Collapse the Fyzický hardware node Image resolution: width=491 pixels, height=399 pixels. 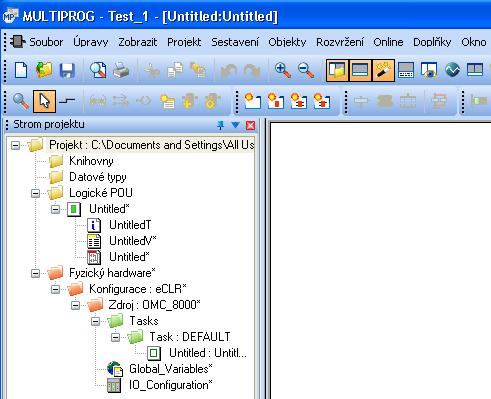pos(35,273)
